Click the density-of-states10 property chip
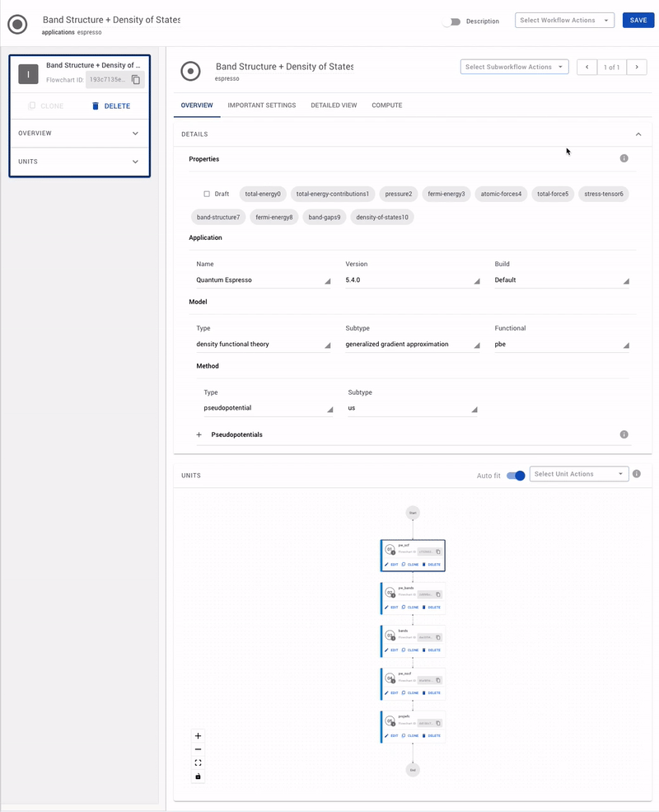The image size is (659, 812). pos(382,218)
